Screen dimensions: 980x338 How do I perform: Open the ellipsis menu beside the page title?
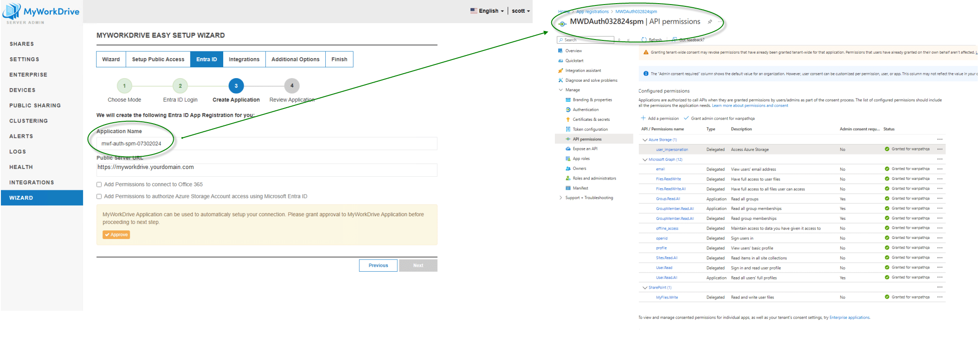click(720, 22)
